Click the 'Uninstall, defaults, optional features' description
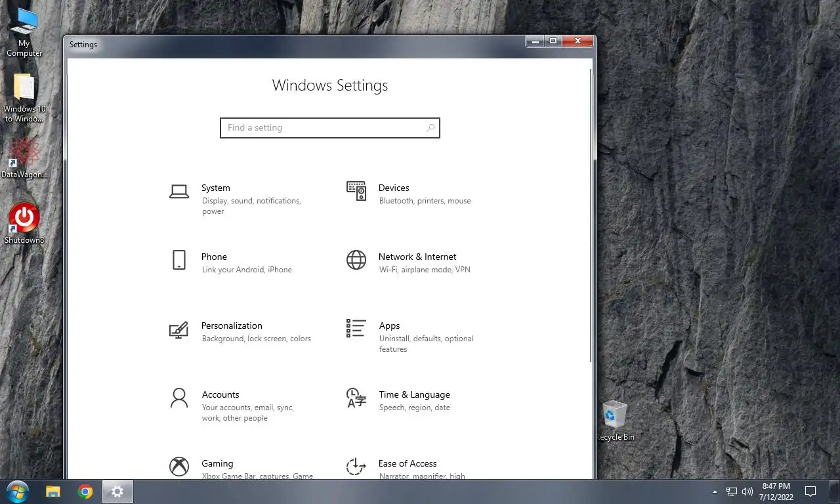Screen dimensions: 840x504 pos(426,344)
